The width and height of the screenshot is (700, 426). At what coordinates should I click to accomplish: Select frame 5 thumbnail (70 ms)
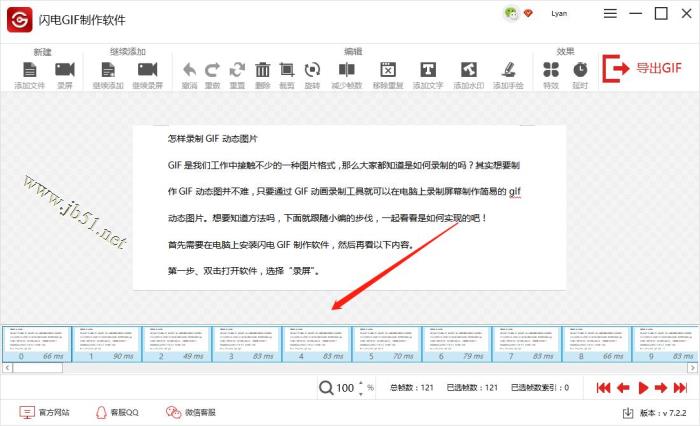pos(387,344)
